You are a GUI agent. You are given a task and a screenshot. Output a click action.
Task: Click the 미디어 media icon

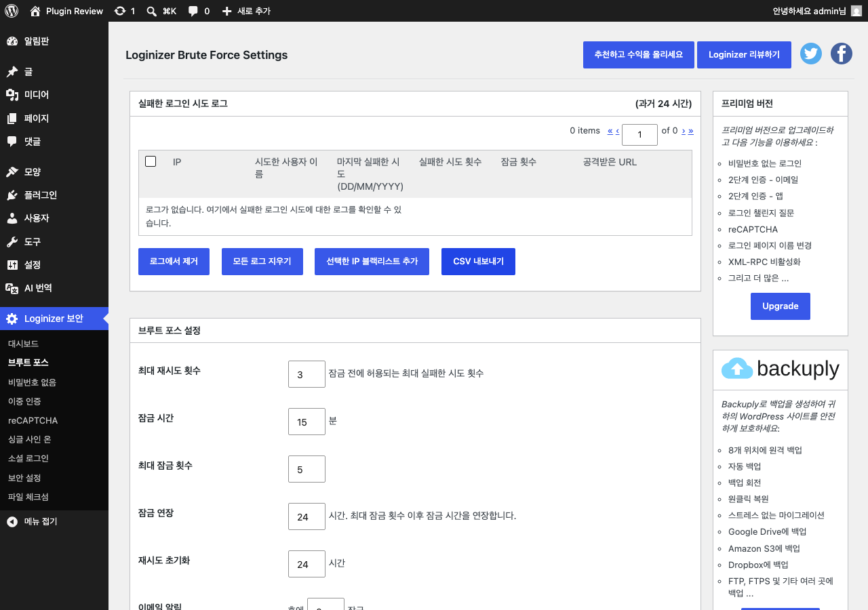12,95
